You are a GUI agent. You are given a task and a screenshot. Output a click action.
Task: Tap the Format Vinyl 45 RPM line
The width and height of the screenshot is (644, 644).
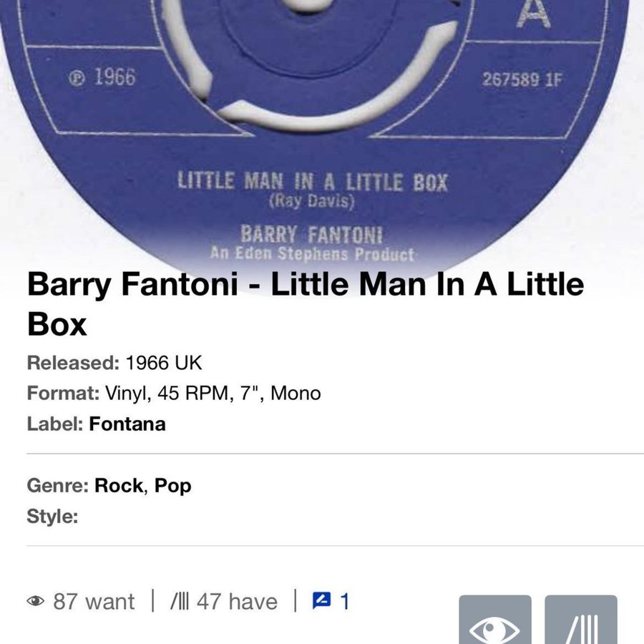coord(174,393)
